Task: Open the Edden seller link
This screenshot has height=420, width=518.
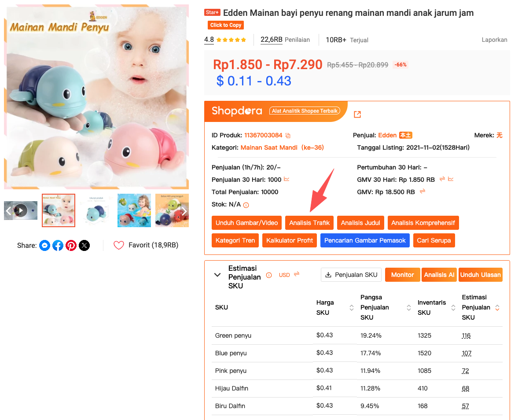Action: pos(387,135)
